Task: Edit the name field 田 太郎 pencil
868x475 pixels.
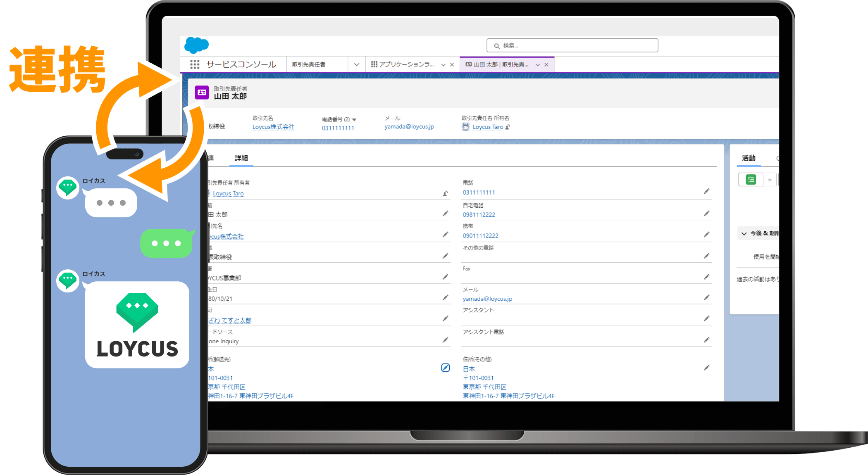Action: (x=446, y=214)
